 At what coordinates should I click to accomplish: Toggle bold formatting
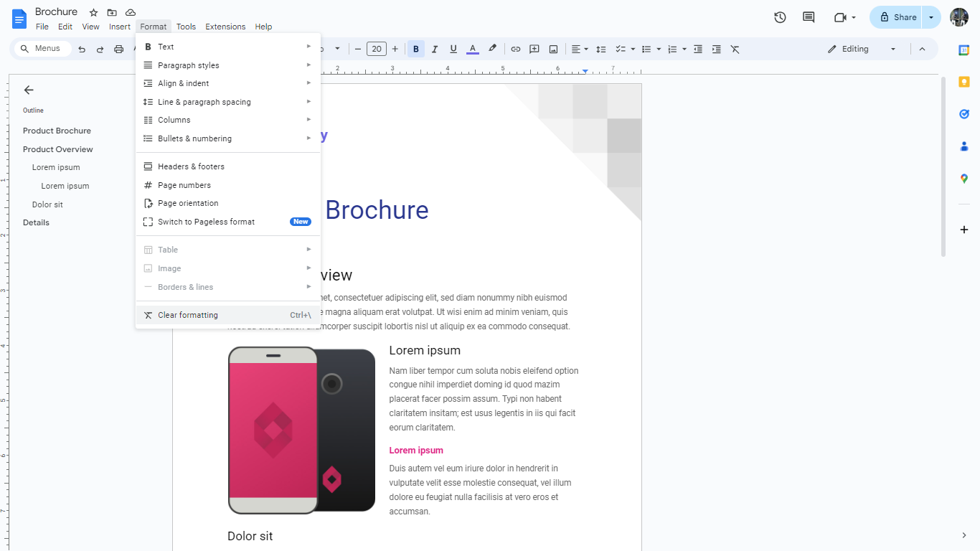pos(416,49)
